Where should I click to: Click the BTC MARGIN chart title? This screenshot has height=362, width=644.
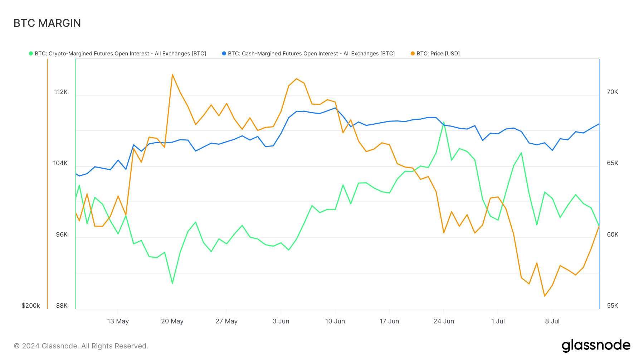point(47,23)
